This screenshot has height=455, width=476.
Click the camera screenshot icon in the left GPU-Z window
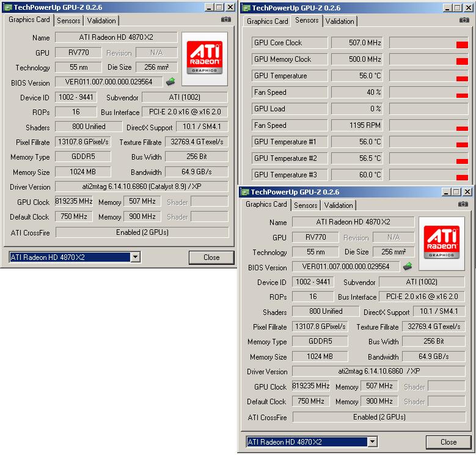pyautogui.click(x=226, y=20)
